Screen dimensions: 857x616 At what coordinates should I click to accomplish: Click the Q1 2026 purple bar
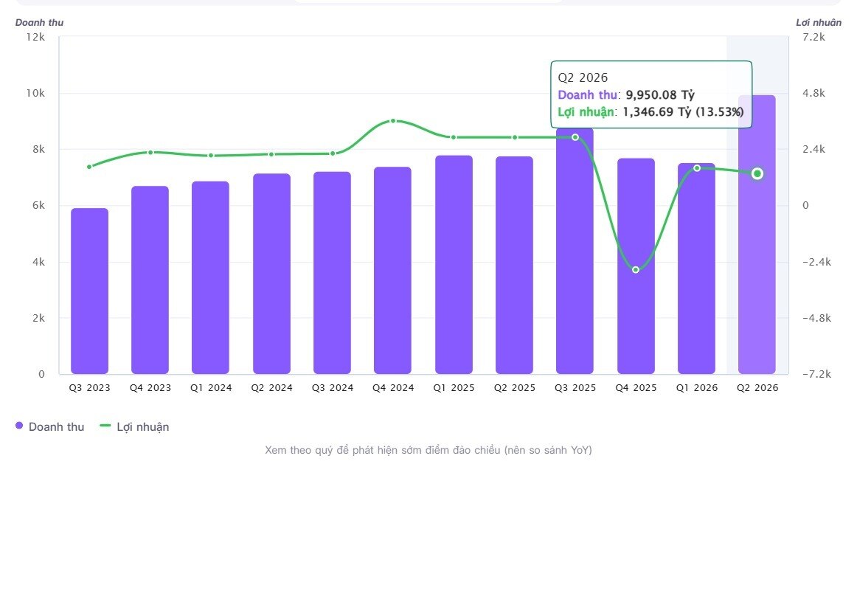[x=696, y=269]
